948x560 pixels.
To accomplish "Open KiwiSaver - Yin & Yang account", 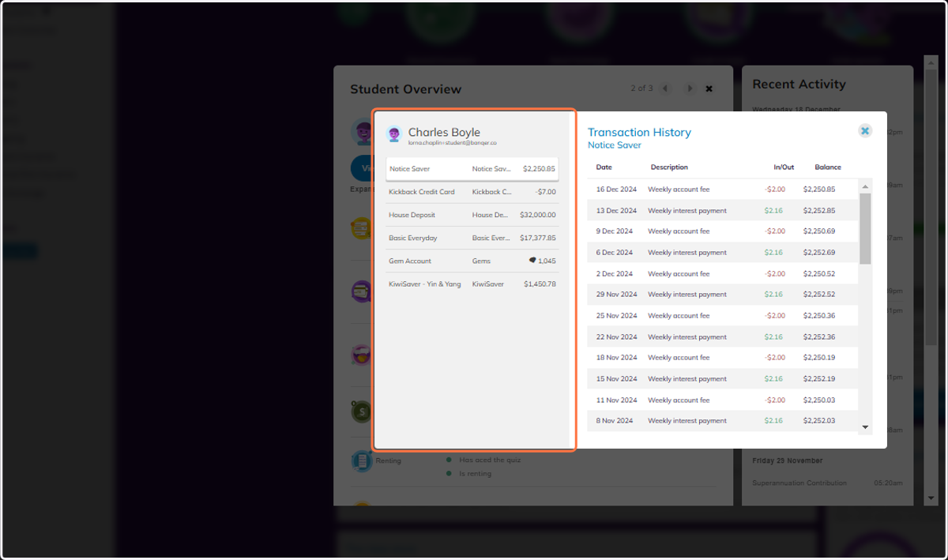I will point(472,284).
